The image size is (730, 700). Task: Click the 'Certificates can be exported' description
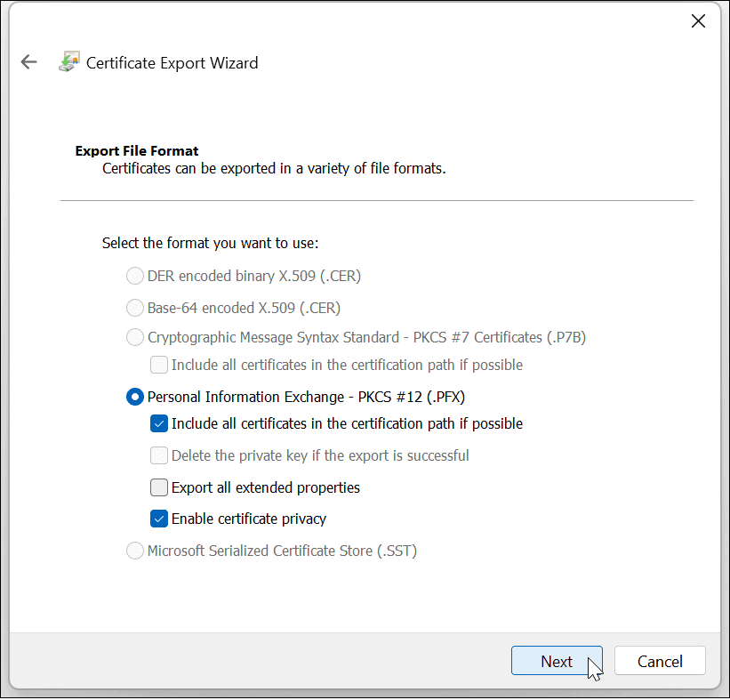pos(274,168)
